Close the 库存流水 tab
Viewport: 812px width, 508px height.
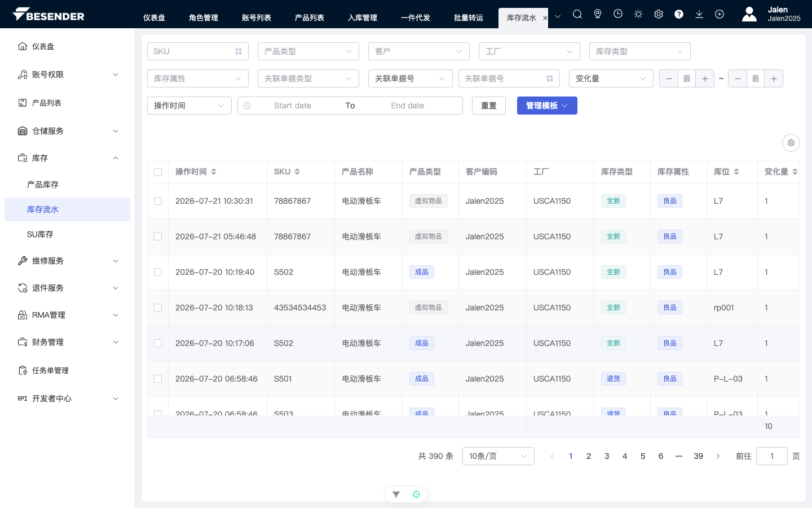545,18
